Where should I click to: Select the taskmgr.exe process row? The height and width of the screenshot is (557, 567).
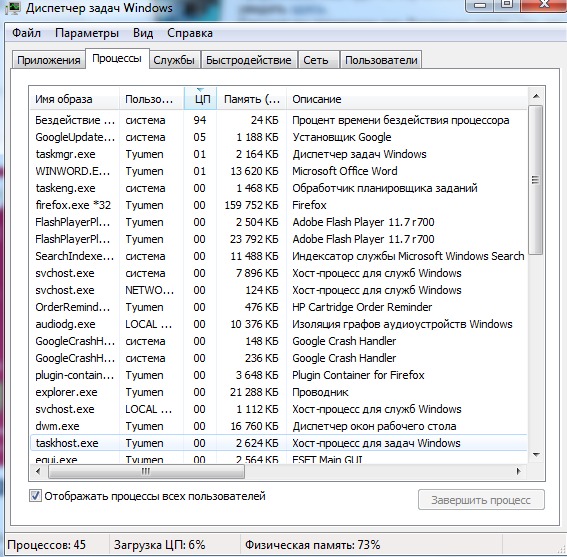point(278,154)
